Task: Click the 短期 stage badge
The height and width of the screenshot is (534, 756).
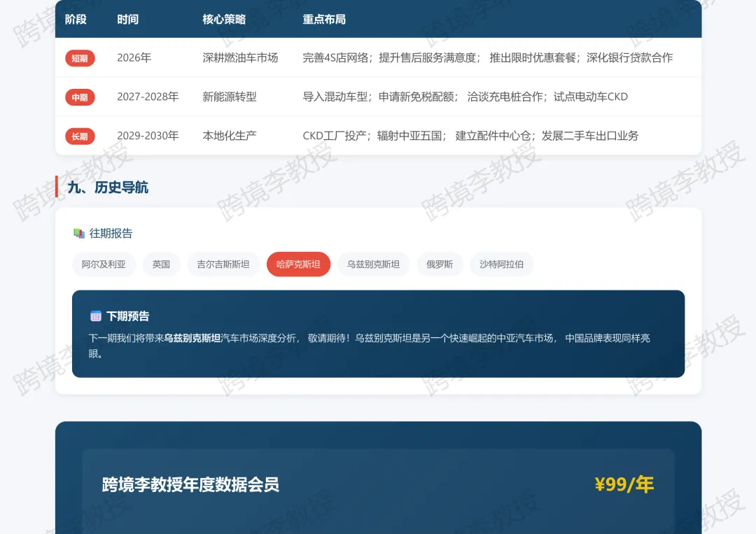Action: pyautogui.click(x=80, y=58)
